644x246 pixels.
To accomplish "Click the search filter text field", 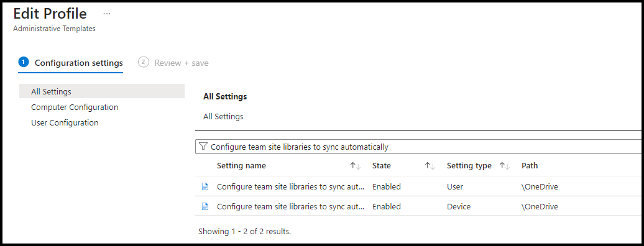I will click(419, 147).
